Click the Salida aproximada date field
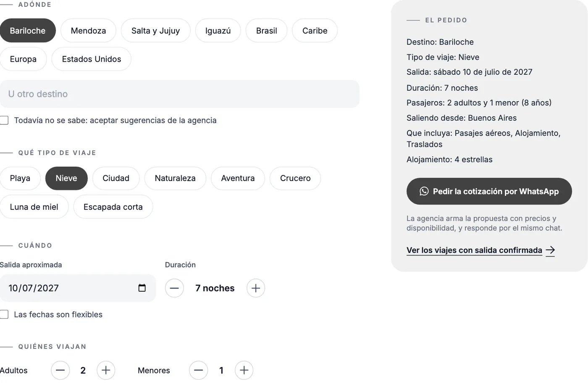 coord(78,288)
